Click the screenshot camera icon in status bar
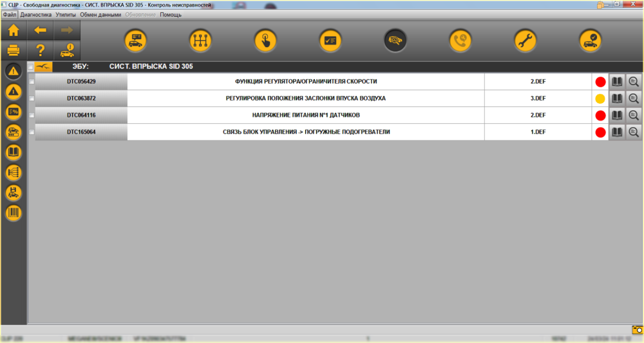This screenshot has width=644, height=343. tap(638, 329)
